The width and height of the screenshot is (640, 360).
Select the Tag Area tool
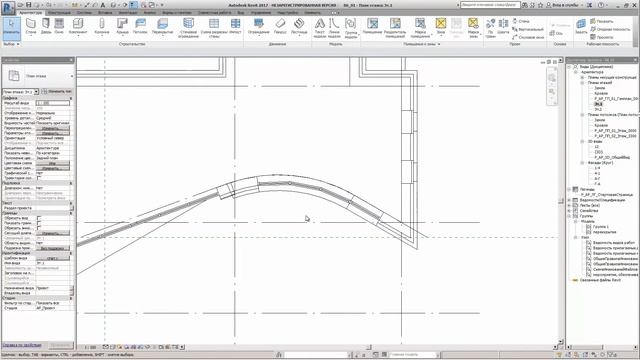click(473, 28)
